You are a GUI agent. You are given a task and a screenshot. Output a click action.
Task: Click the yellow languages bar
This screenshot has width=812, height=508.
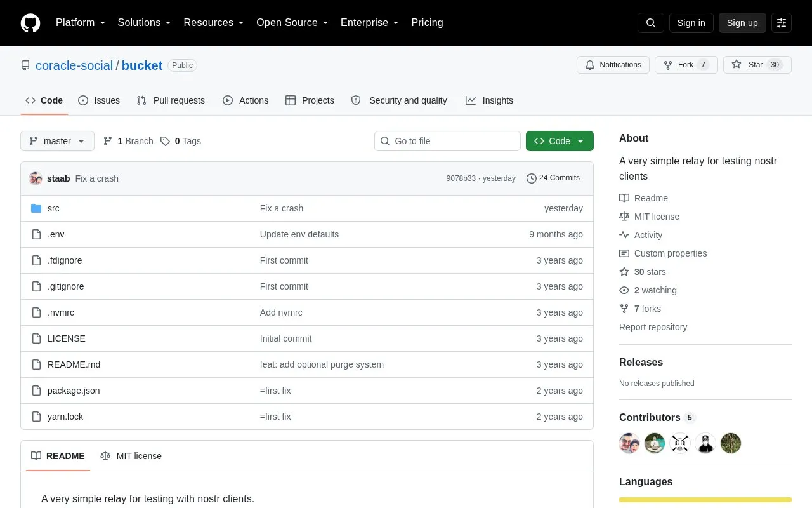(705, 500)
